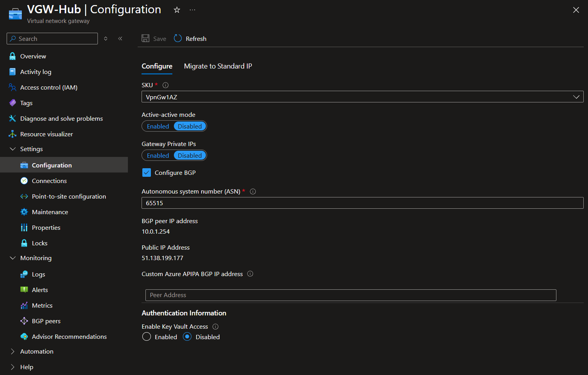Collapse the sidebar with double-chevron icon

120,39
